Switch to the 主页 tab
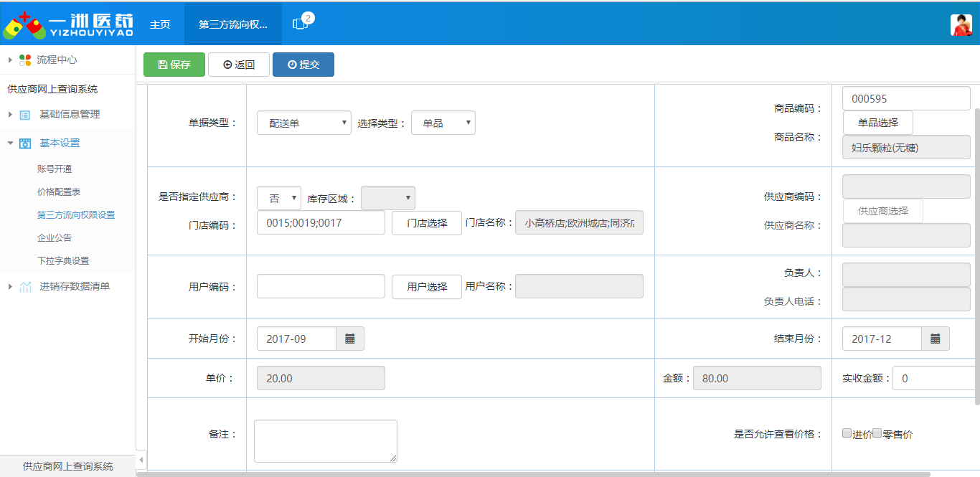 pyautogui.click(x=159, y=22)
